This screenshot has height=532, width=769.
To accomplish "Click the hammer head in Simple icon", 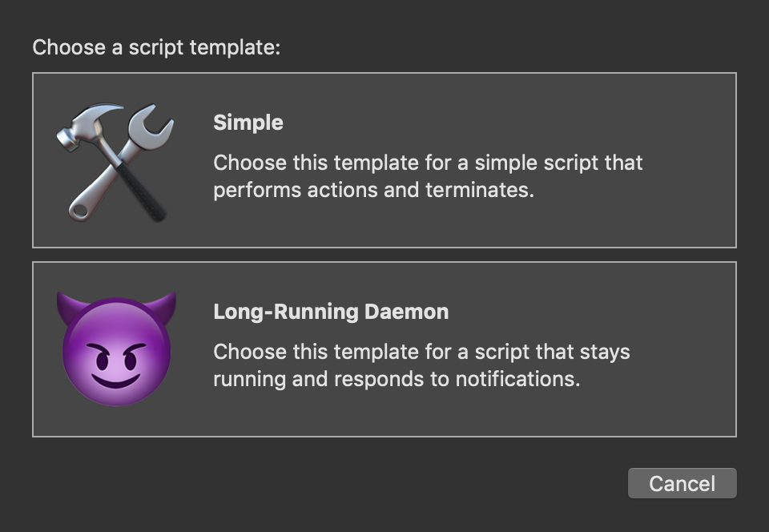I will [x=88, y=125].
